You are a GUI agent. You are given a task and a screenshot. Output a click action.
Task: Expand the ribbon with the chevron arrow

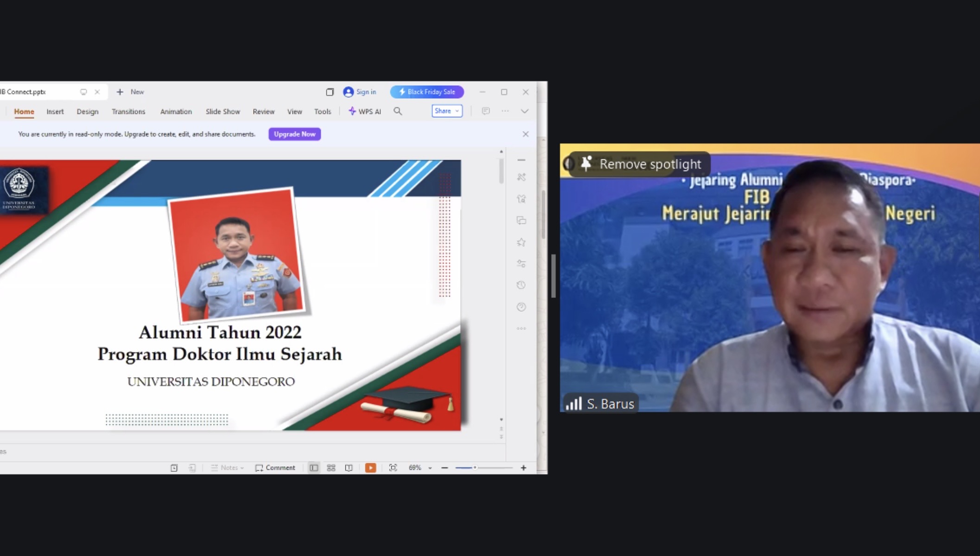pos(524,111)
